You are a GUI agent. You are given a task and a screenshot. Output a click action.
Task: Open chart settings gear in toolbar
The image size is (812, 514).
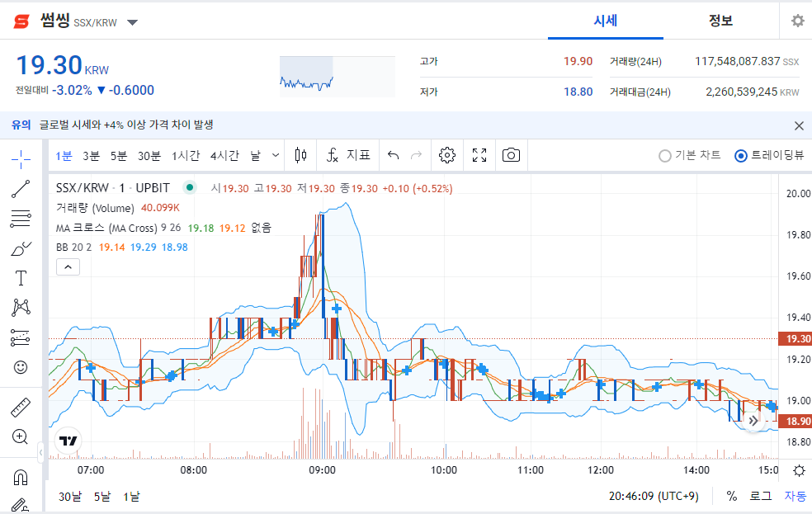(x=447, y=155)
